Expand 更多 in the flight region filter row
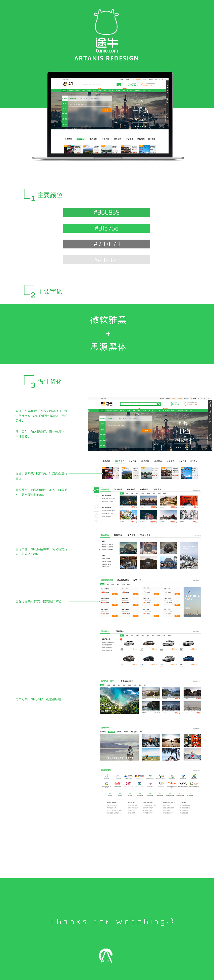This screenshot has width=214, height=980. 128,584
